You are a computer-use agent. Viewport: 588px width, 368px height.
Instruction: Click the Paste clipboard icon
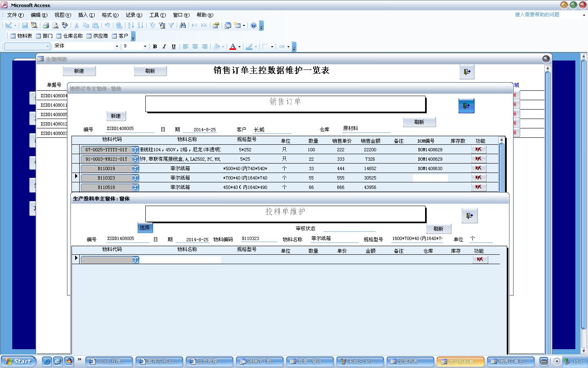pos(95,25)
